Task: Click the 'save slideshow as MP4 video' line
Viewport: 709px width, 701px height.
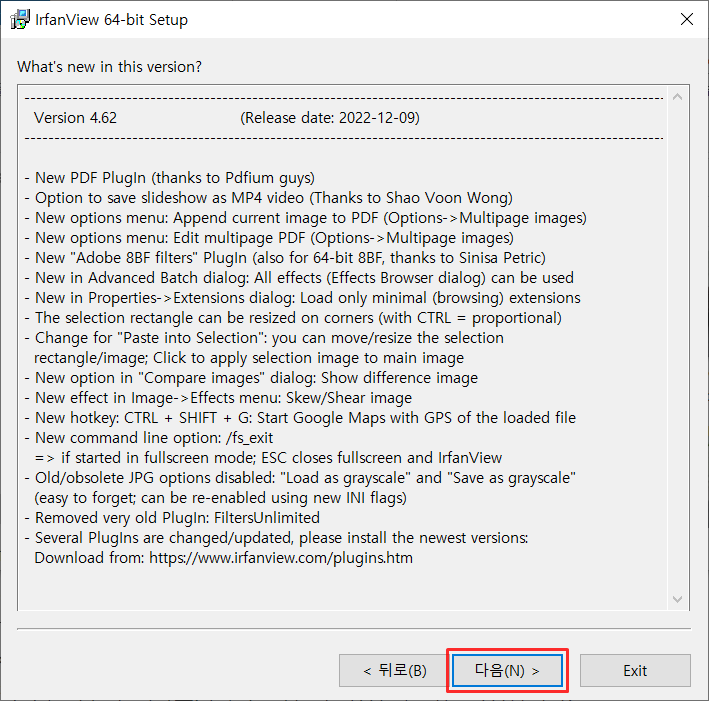Action: 269,198
